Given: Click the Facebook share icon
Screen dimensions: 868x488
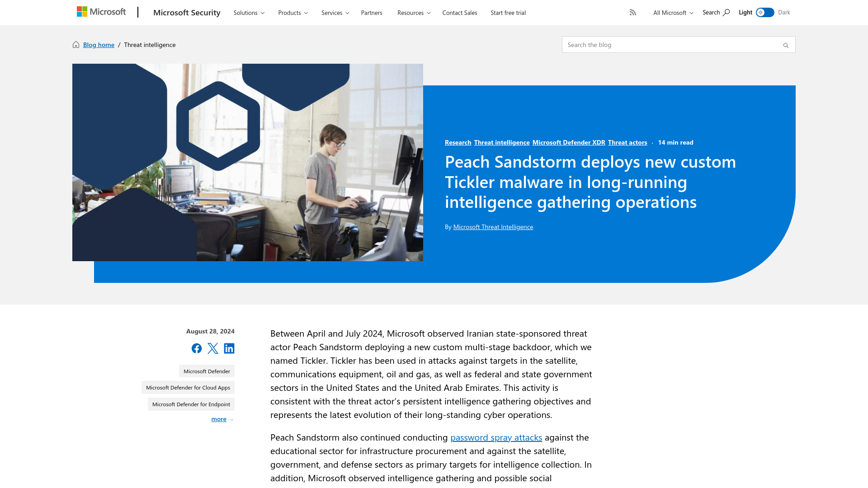Looking at the screenshot, I should point(196,347).
